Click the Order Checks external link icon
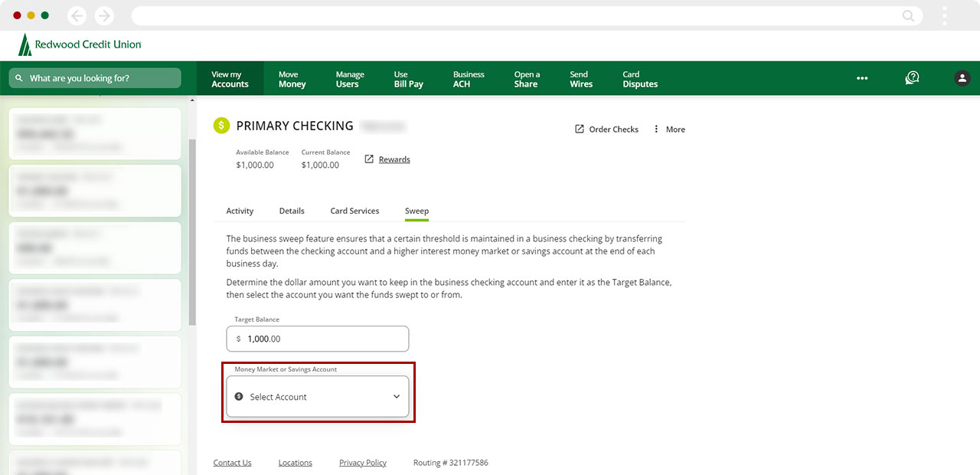This screenshot has height=475, width=980. (x=580, y=129)
